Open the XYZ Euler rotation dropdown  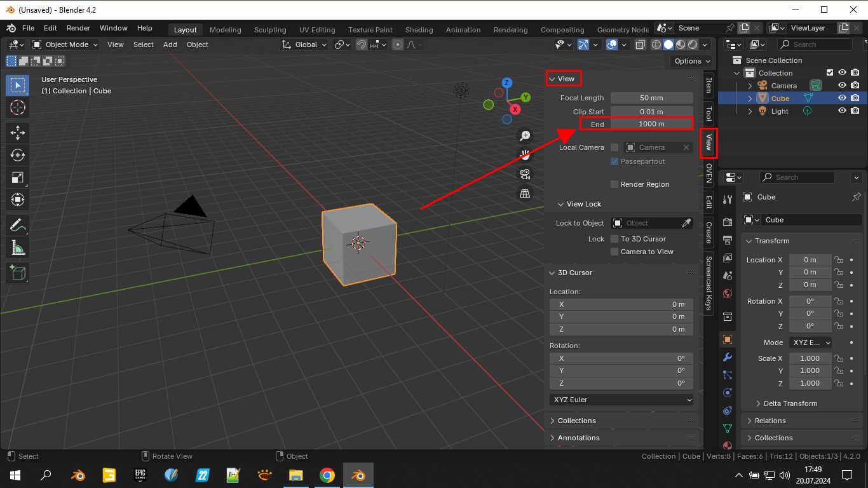[x=621, y=400]
